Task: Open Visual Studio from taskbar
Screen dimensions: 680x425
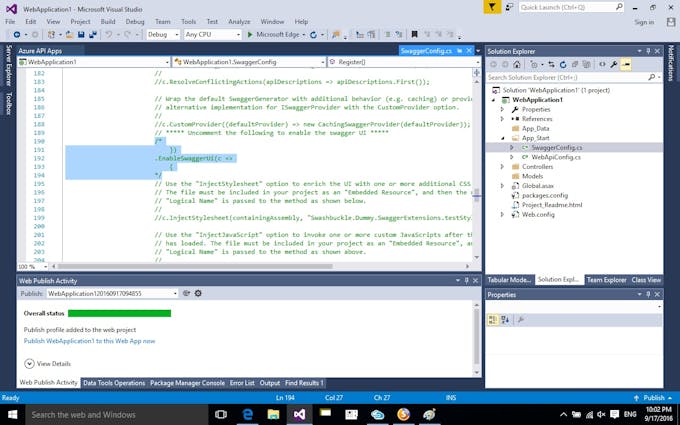Action: pos(299,415)
